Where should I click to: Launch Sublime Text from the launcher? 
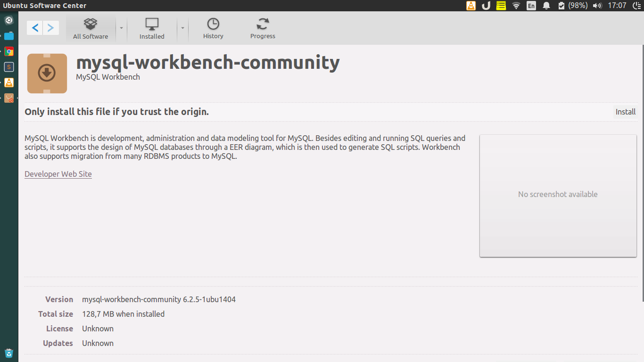point(9,67)
